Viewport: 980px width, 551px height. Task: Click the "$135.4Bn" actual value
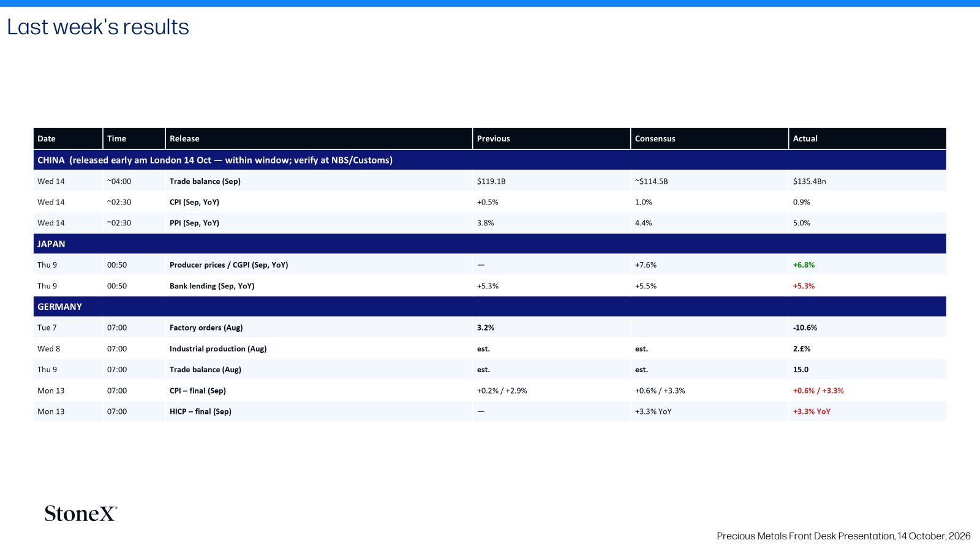click(x=810, y=181)
